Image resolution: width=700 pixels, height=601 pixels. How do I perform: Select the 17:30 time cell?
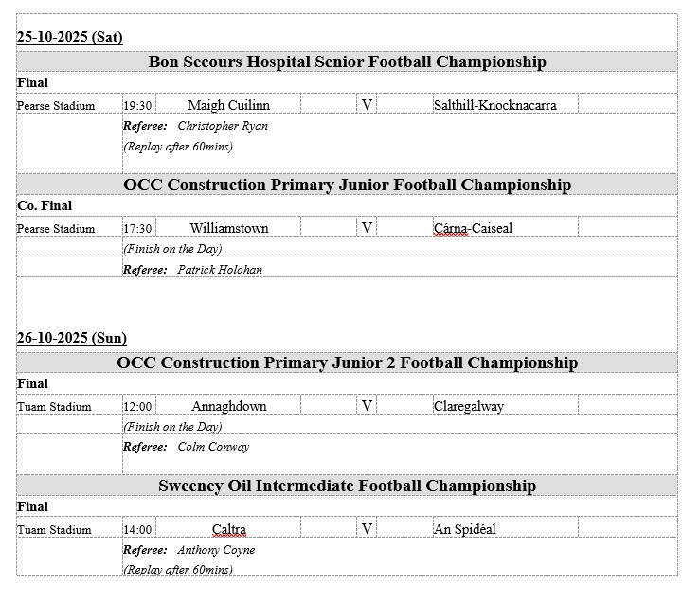point(138,229)
